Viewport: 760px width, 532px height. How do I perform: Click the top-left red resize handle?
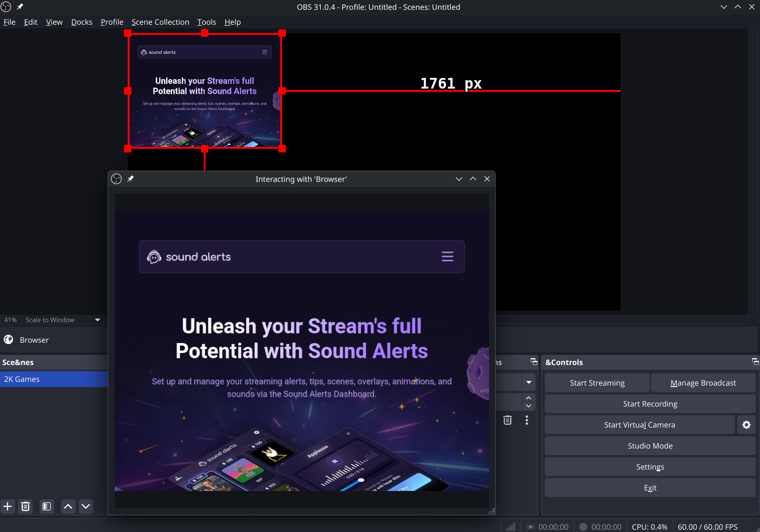click(x=128, y=33)
